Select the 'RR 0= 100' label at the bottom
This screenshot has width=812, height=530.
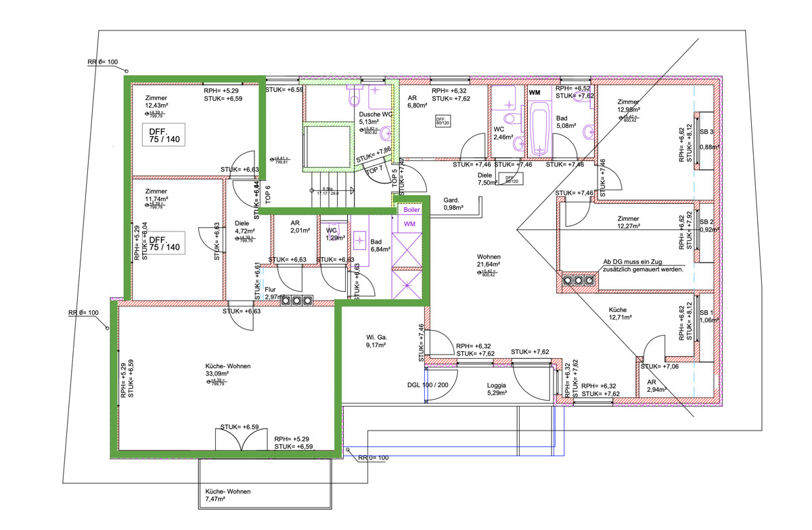pyautogui.click(x=374, y=458)
